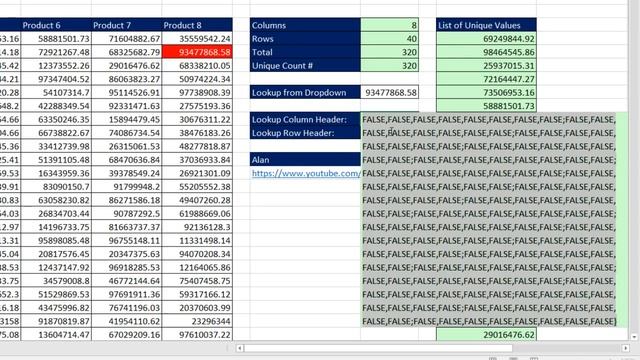640x360 pixels.
Task: Click the Rows value 40 cell
Action: tap(389, 38)
